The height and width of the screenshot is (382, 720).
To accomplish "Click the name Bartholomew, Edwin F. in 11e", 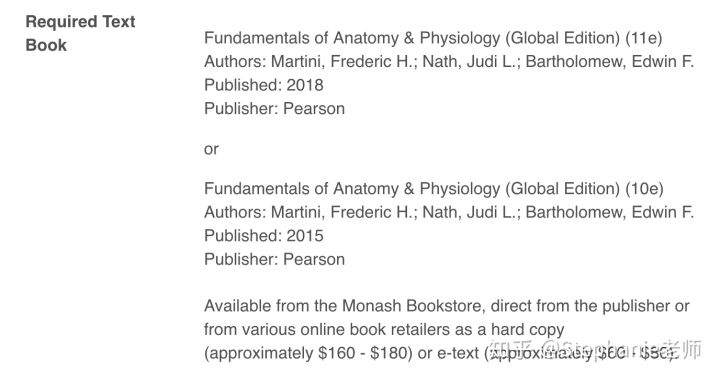I will point(609,62).
